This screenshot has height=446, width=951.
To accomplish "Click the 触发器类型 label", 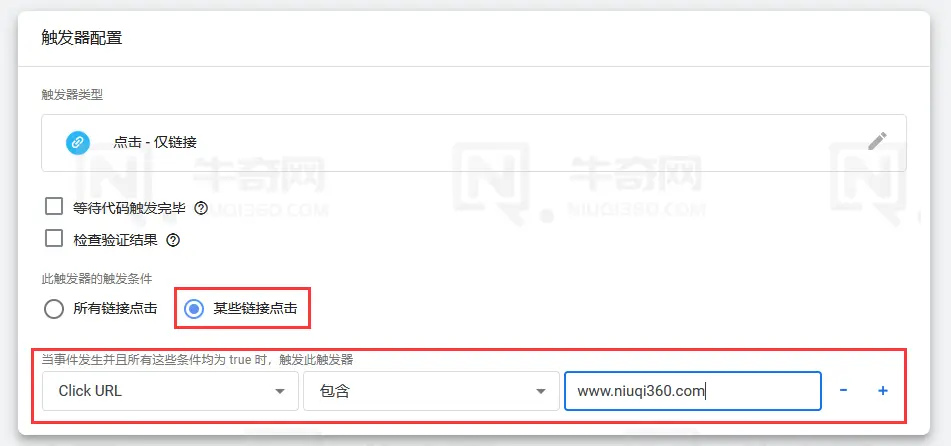I will pos(72,95).
